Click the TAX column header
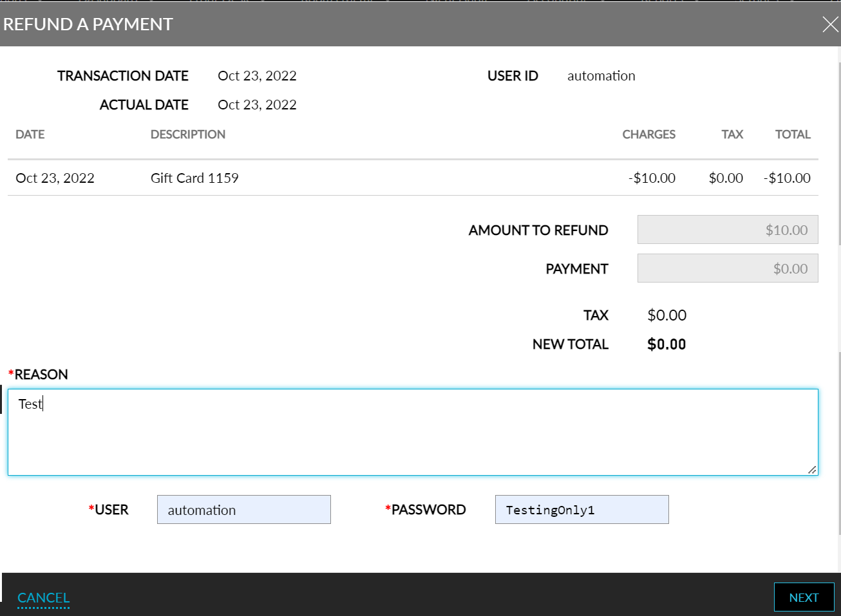 (732, 135)
